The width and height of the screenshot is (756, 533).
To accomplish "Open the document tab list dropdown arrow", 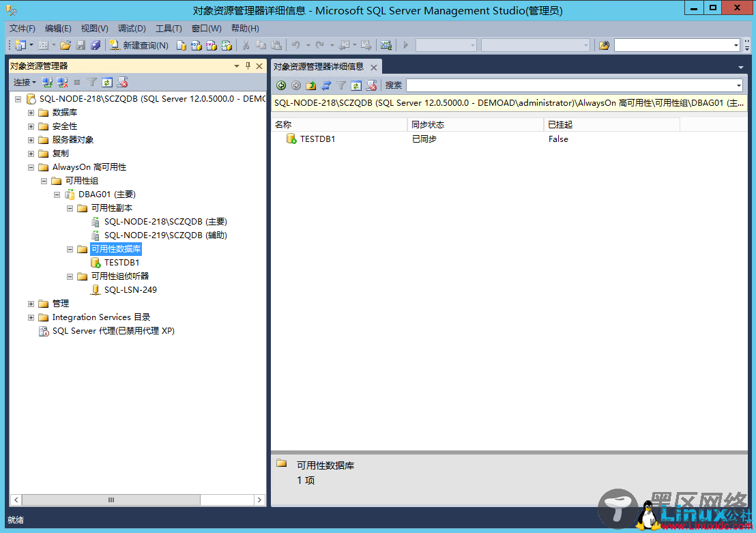I will 740,67.
